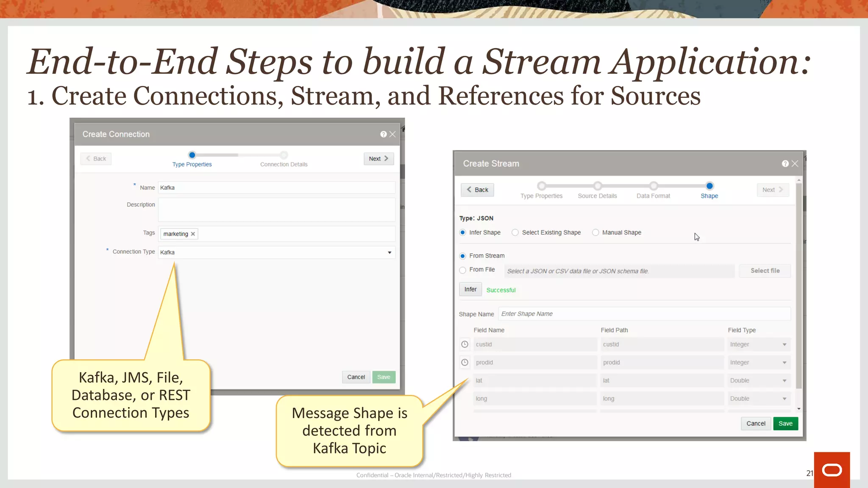Screen dimensions: 868x488
Task: Click the Description text area
Action: (277, 210)
